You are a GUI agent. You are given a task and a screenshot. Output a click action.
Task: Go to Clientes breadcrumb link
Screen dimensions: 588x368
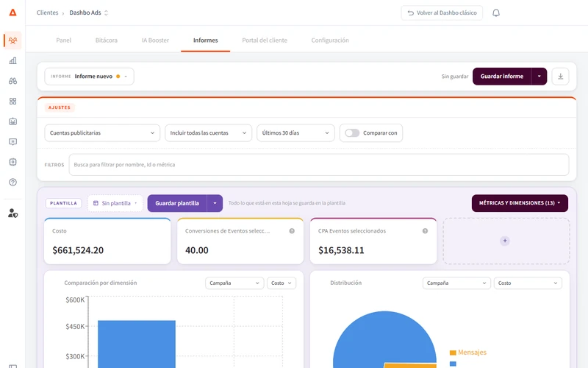pyautogui.click(x=47, y=13)
